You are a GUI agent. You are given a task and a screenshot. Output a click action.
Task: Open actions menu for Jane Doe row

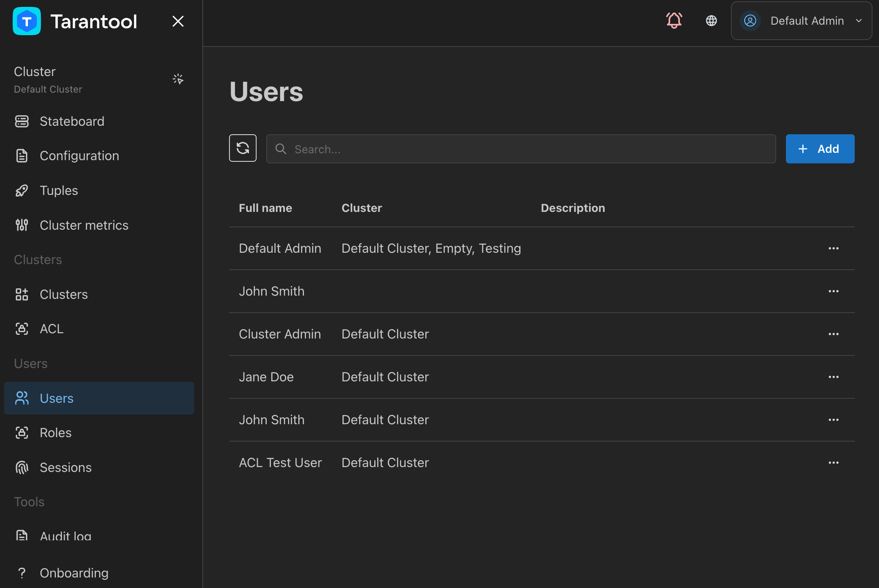[x=834, y=377]
